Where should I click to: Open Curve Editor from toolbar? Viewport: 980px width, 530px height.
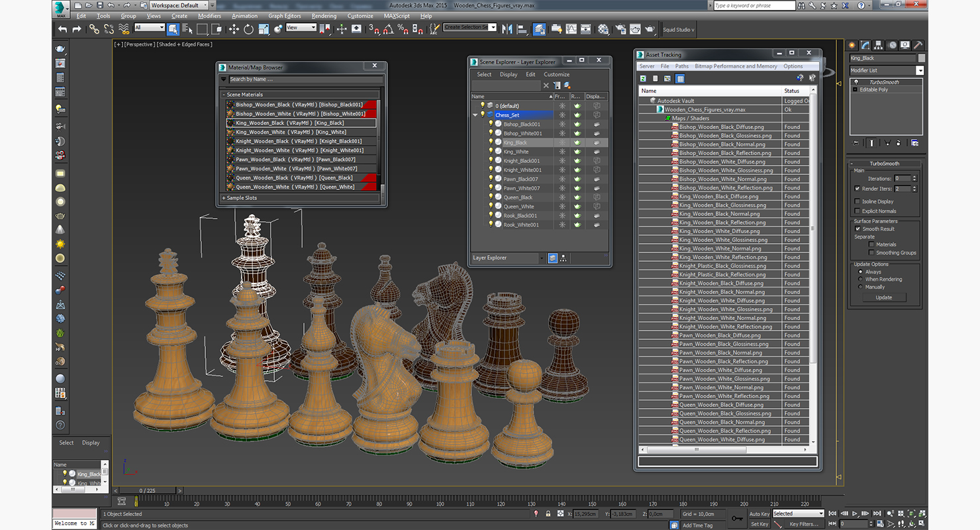pos(571,29)
